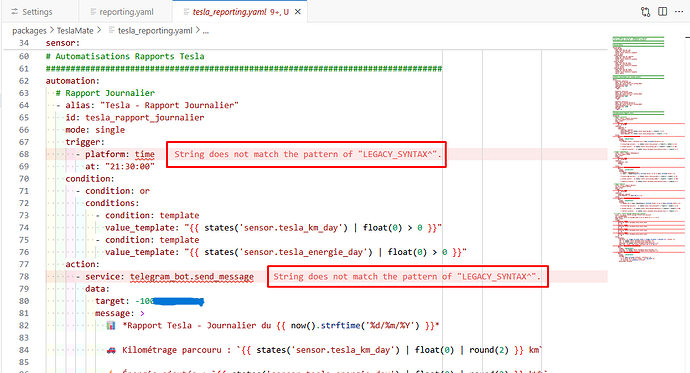Click the 'trigger:' key on line 67
The width and height of the screenshot is (690, 373).
[x=85, y=142]
